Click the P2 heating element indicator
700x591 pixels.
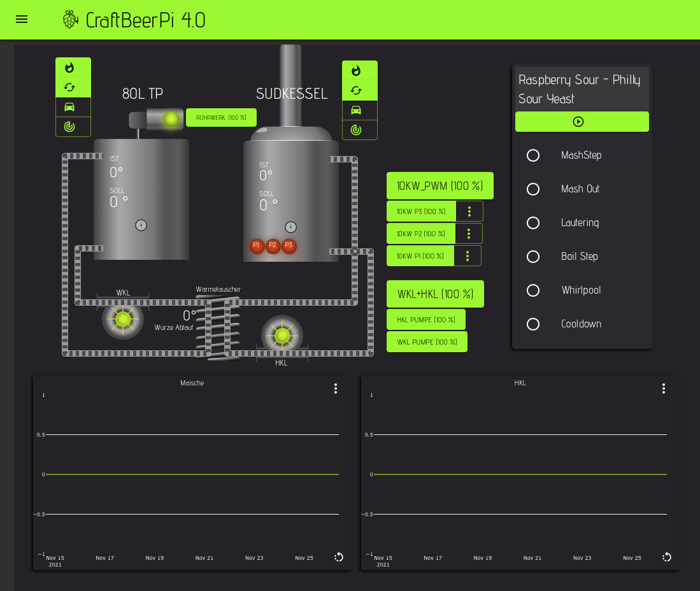tap(273, 246)
